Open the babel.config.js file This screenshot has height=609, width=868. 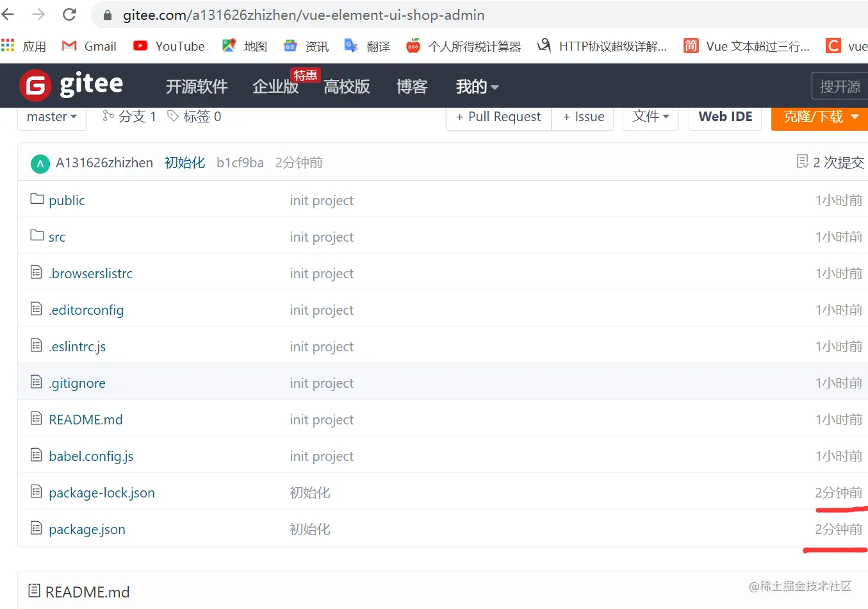pos(91,456)
